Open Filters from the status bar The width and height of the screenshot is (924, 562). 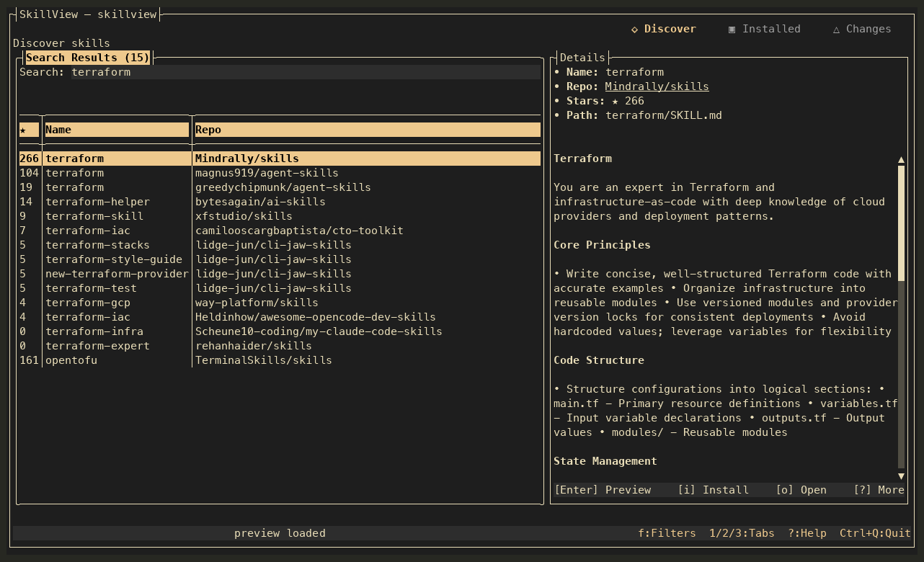(667, 533)
